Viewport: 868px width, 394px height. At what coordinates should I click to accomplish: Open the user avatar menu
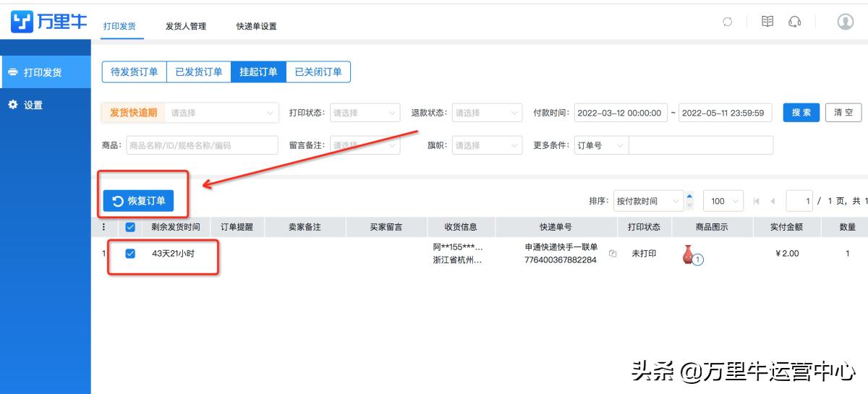tap(845, 22)
